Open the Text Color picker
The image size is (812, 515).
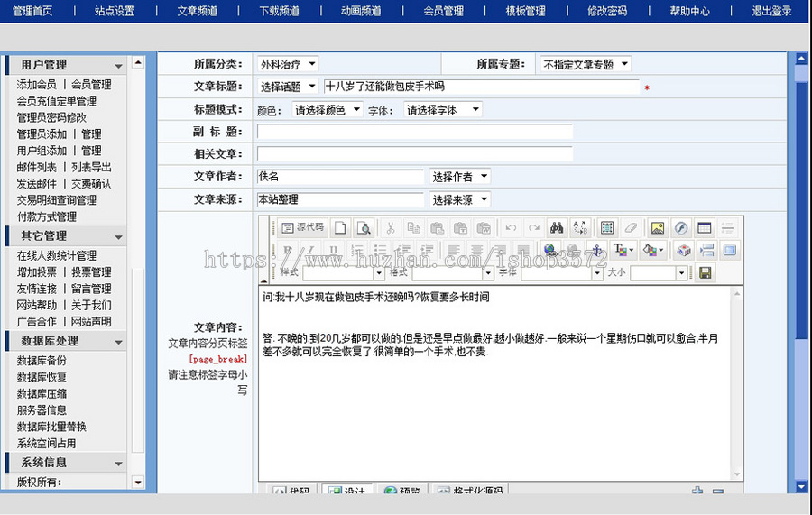pyautogui.click(x=623, y=251)
